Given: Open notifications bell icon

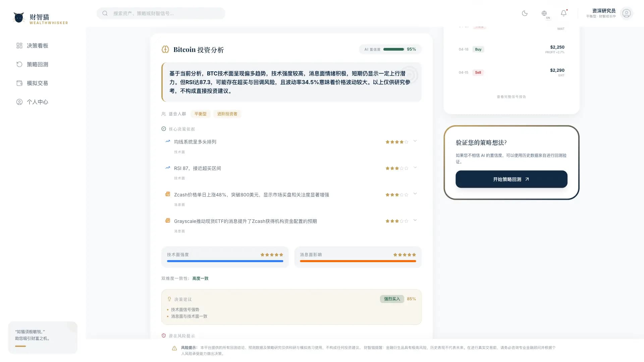Looking at the screenshot, I should click(564, 13).
